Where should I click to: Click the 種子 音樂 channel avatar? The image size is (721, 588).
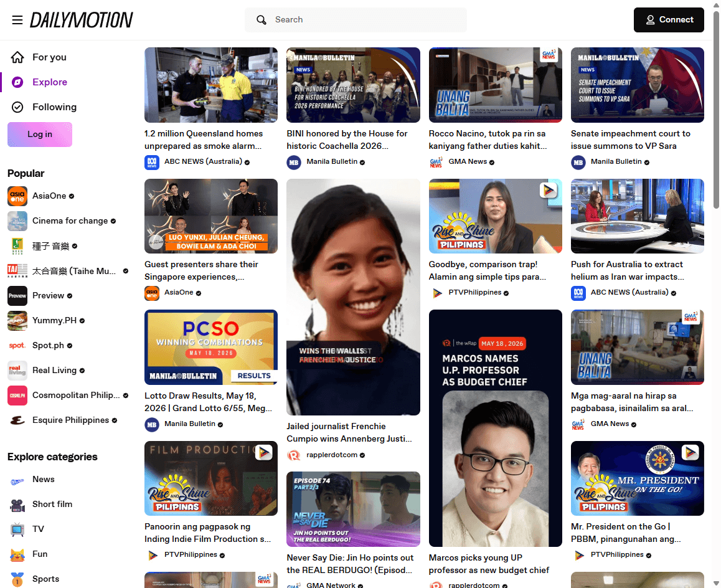pyautogui.click(x=17, y=246)
